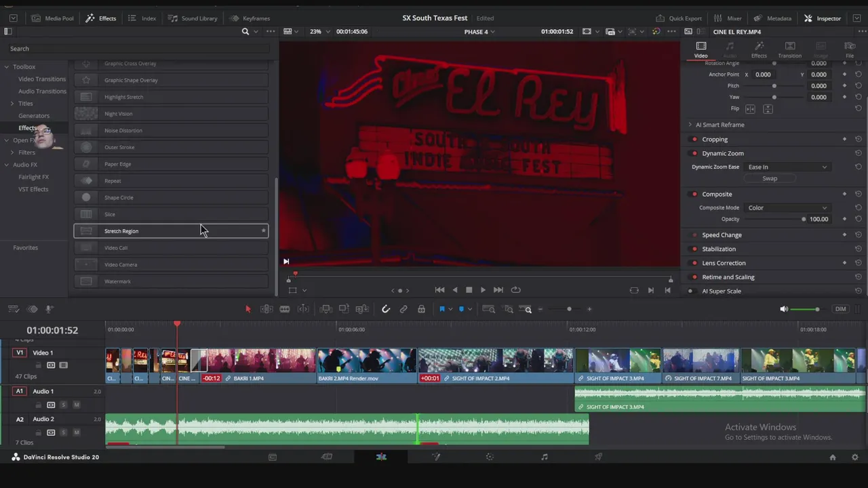Toggle the Stabilization switch

694,249
